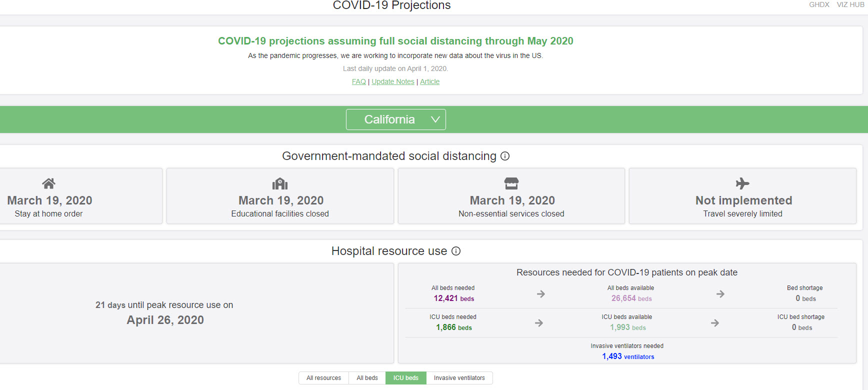This screenshot has width=868, height=390.
Task: Go to VIZ HUB in top navigation
Action: coord(850,4)
